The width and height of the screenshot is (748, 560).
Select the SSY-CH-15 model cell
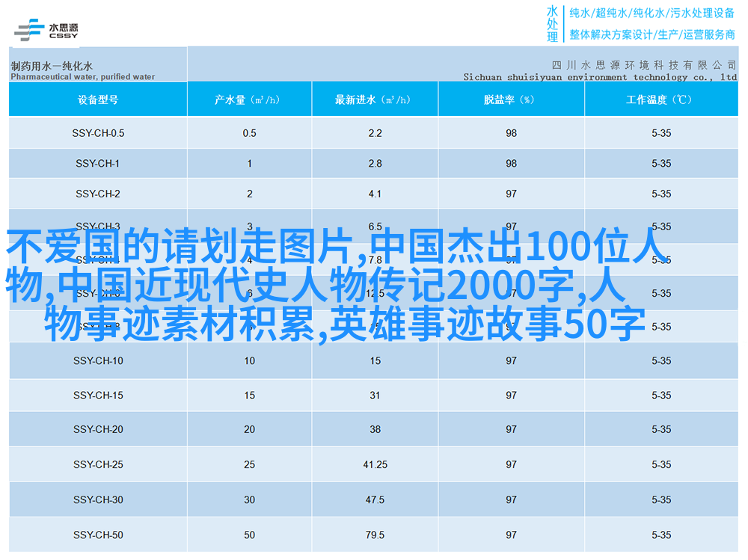(98, 396)
